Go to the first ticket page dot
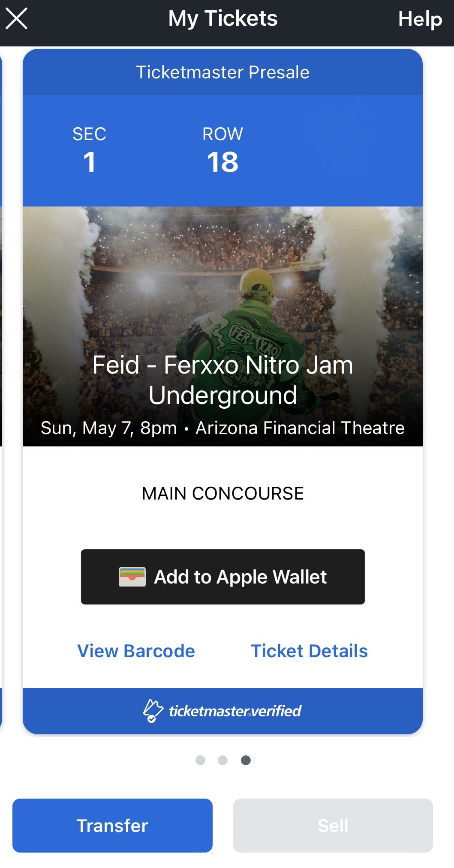Viewport: 454px width, 868px height. (x=200, y=760)
